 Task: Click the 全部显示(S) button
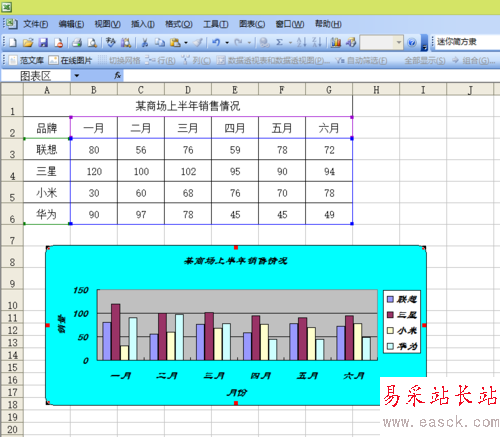click(425, 60)
